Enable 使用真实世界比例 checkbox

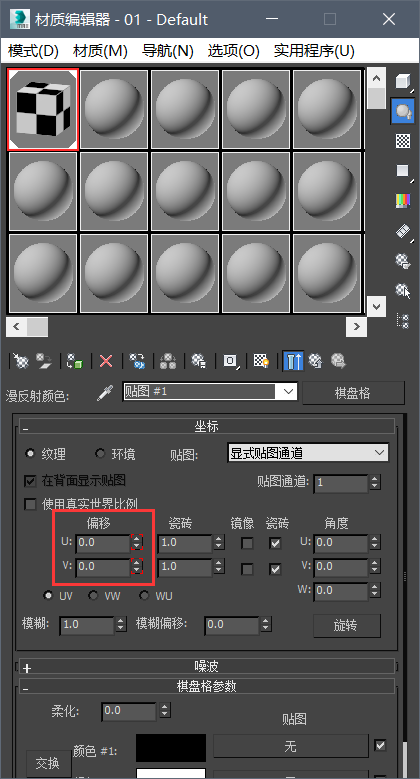pyautogui.click(x=31, y=504)
